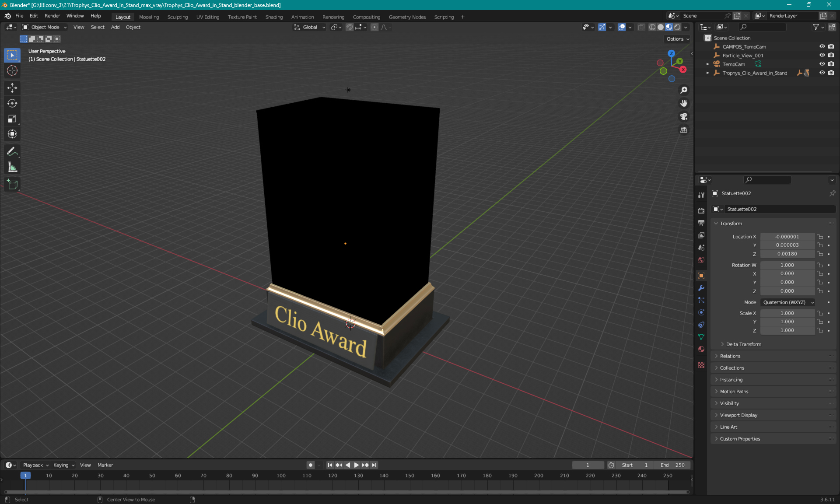Screen dimensions: 840x504
Task: Jump to end frame in timeline
Action: coord(374,465)
